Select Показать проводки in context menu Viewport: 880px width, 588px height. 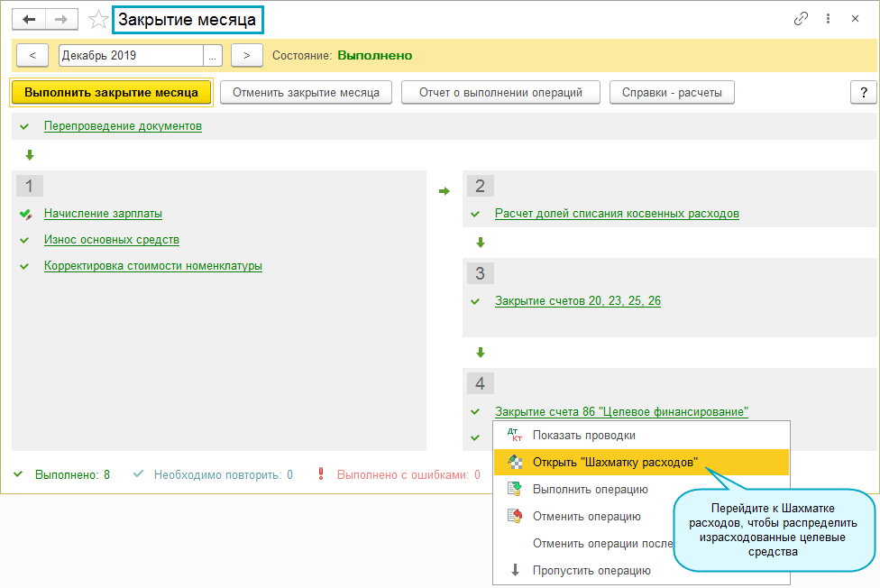tap(641, 436)
